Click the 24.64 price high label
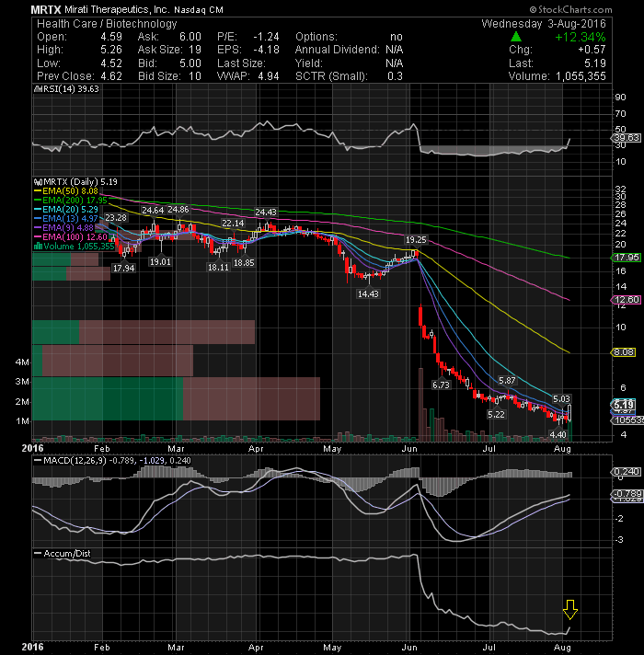 (153, 211)
